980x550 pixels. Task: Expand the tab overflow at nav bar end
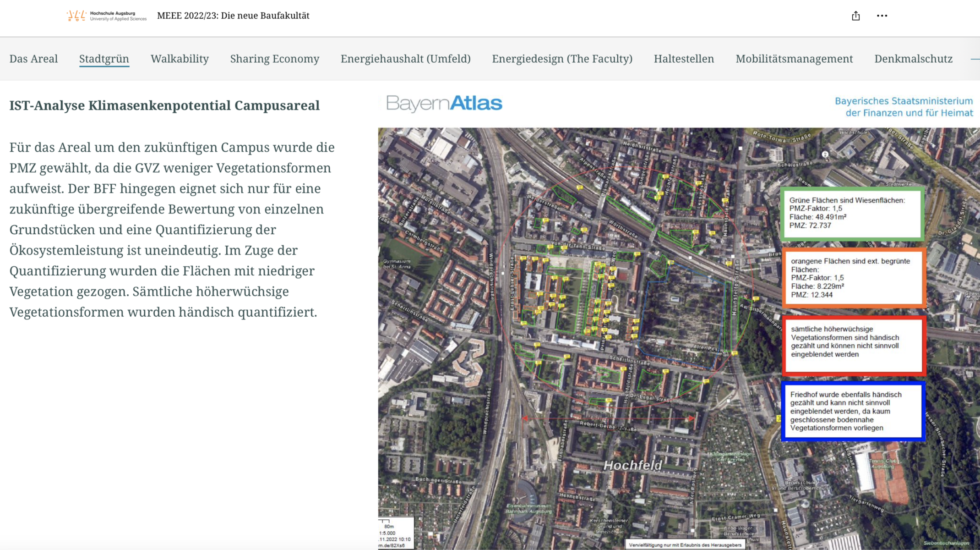click(975, 59)
